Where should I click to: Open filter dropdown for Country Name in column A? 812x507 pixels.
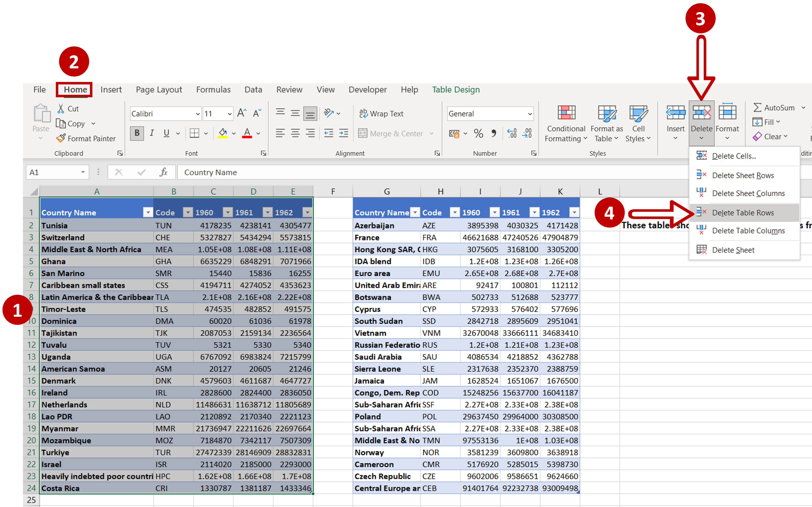[x=148, y=212]
